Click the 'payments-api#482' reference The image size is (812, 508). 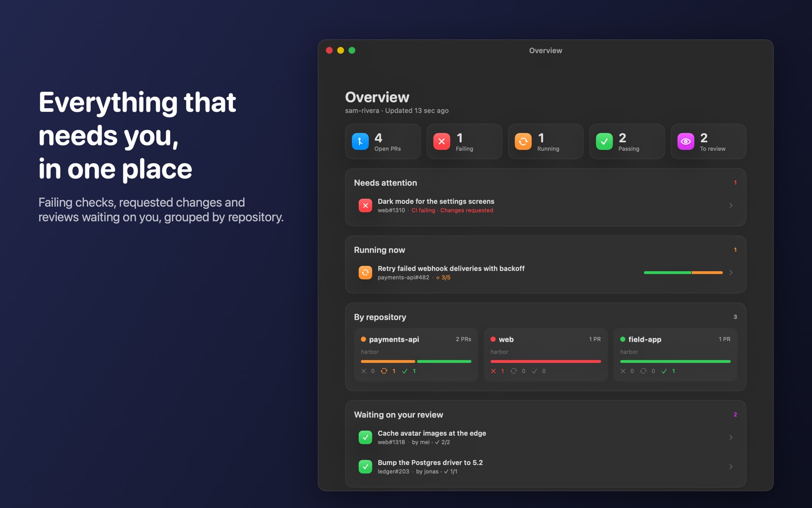403,277
